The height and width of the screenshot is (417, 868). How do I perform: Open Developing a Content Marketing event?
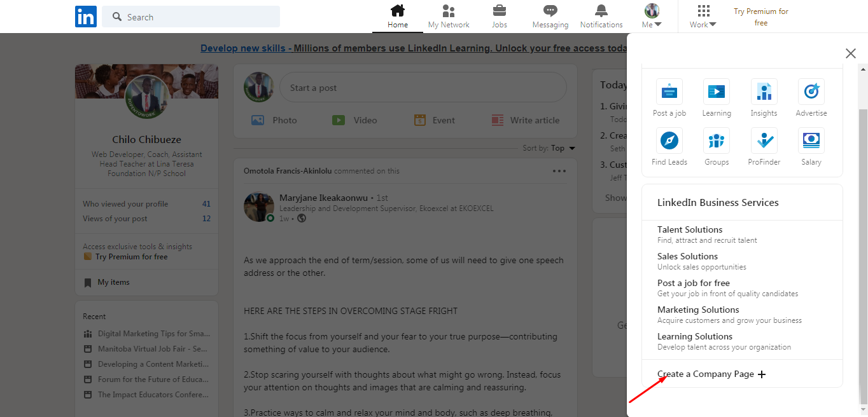point(146,364)
